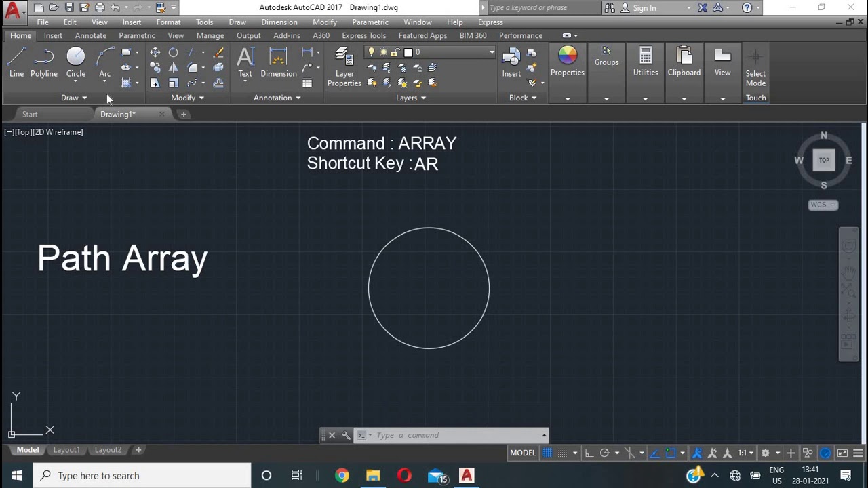Viewport: 868px width, 488px height.
Task: Select the Arc tool
Action: point(104,62)
